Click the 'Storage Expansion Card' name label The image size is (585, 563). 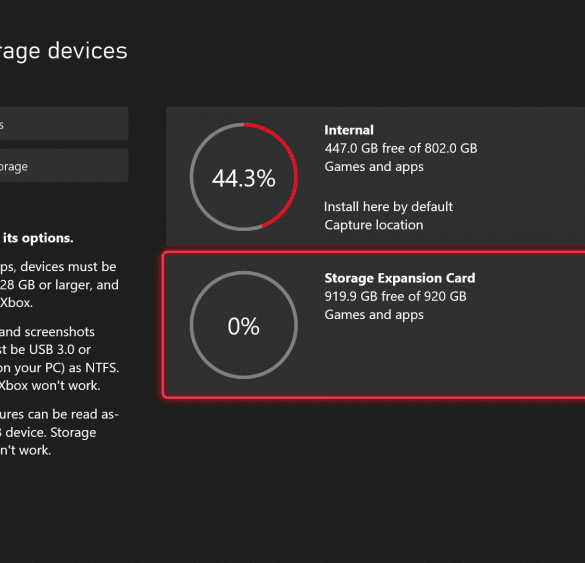(400, 278)
